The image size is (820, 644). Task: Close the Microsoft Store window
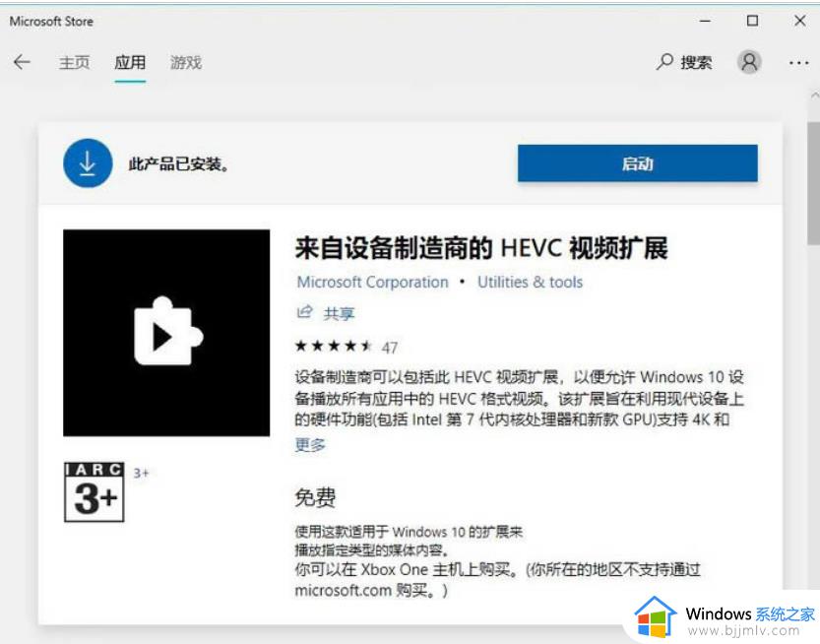coord(799,21)
